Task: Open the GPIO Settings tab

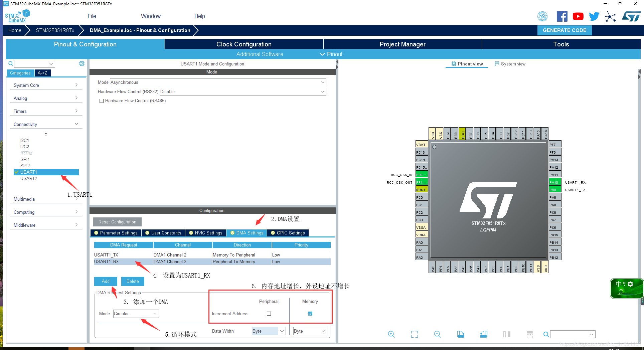Action: [x=288, y=233]
